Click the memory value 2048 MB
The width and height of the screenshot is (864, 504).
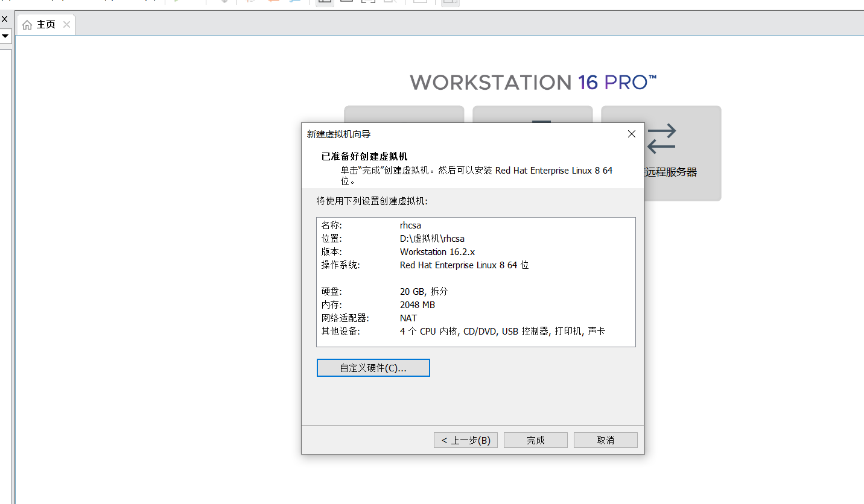[x=417, y=305]
